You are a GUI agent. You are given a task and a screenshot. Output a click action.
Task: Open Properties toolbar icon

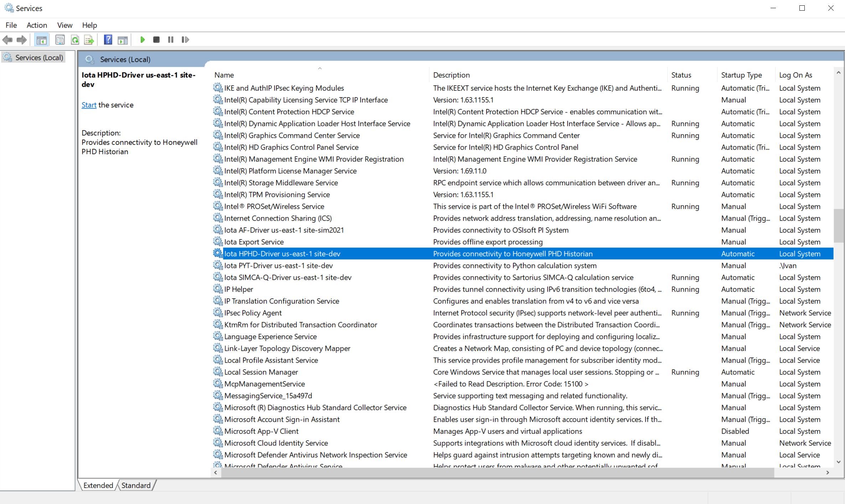pos(60,40)
